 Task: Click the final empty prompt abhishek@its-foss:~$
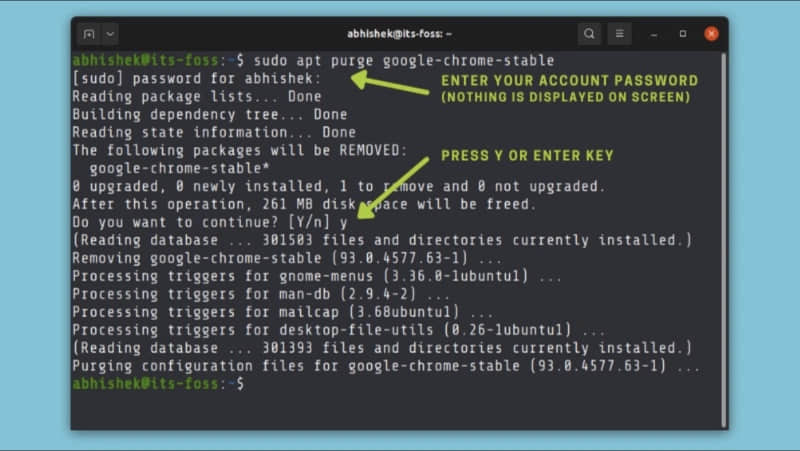point(158,384)
